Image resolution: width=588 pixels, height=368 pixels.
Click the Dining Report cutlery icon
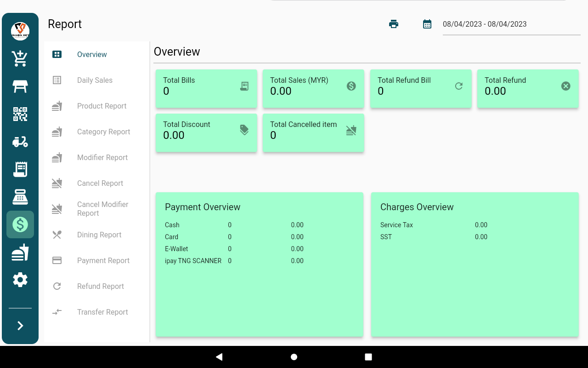(x=57, y=235)
